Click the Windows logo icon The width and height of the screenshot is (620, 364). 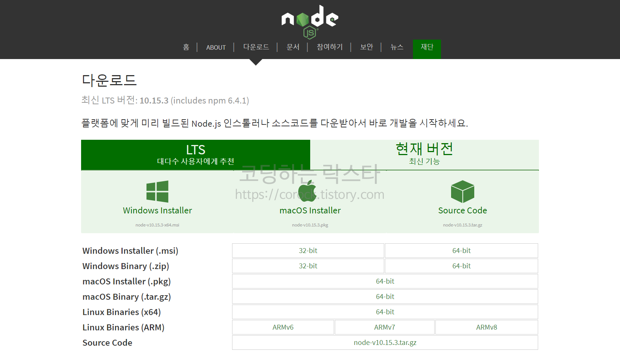(x=157, y=191)
